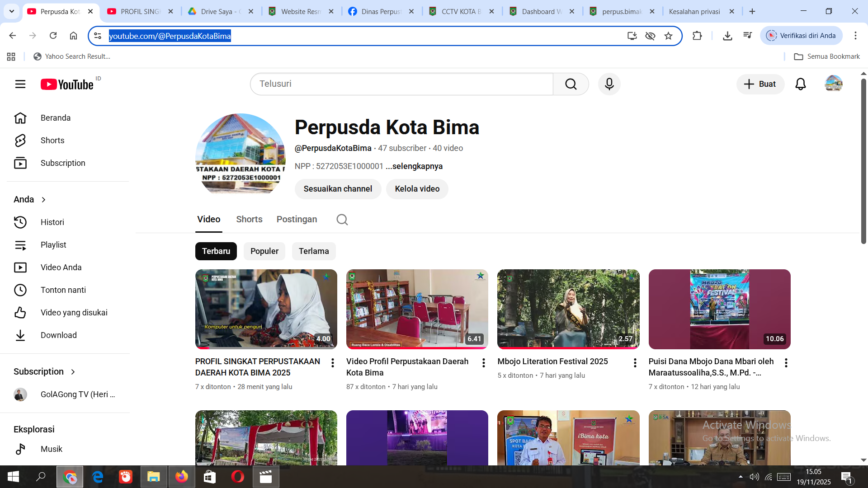Expand the Subscription section chevron

coord(73,372)
